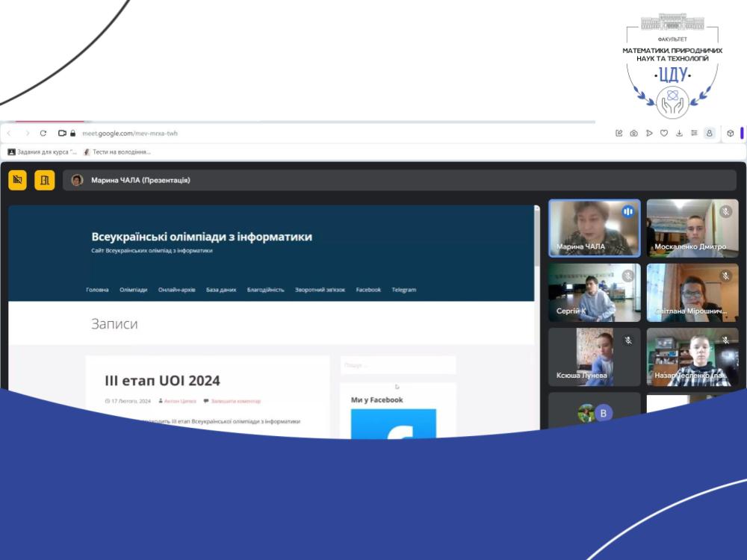Toggle muted mic icon on Москаленко Дмитро tile
The height and width of the screenshot is (560, 747).
coord(725,212)
